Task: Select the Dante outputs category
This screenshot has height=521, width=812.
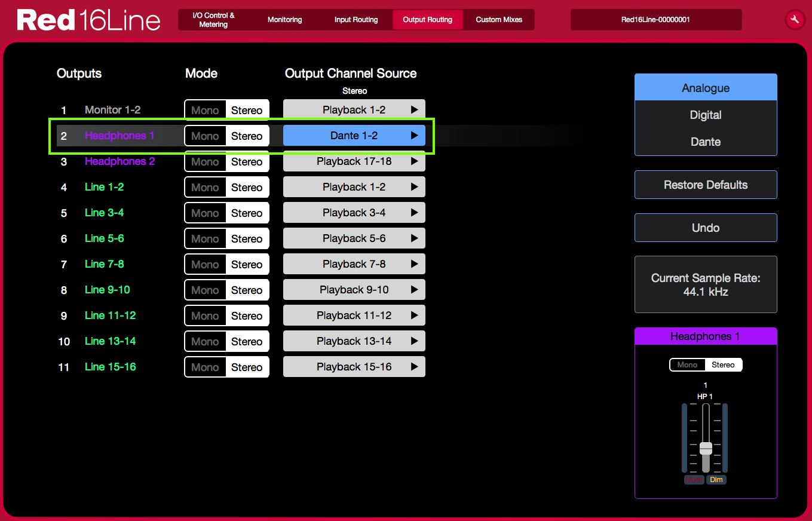Action: click(x=706, y=142)
